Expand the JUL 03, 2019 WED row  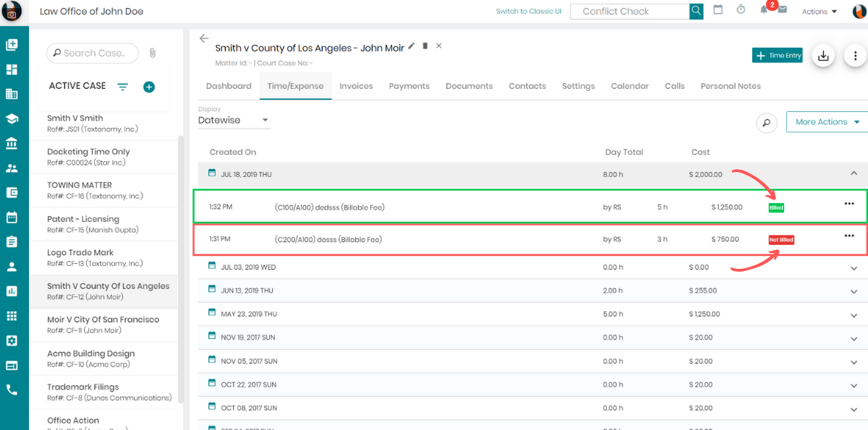pyautogui.click(x=854, y=267)
